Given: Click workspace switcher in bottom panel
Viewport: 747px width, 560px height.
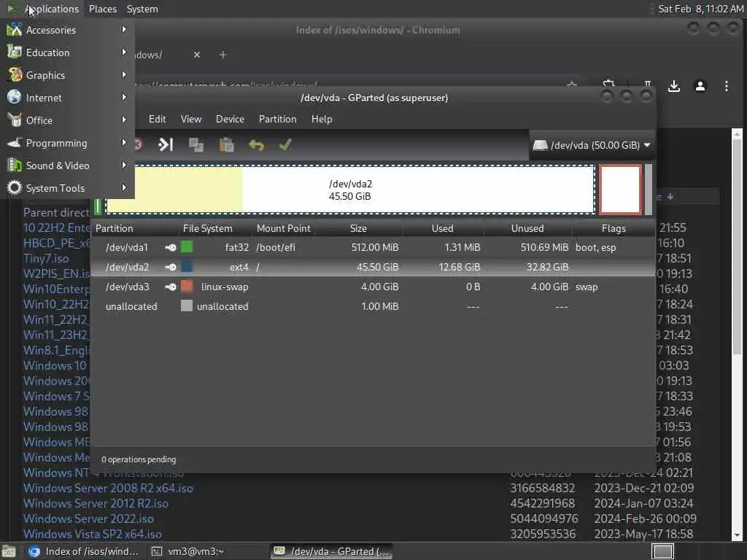Looking at the screenshot, I should click(x=662, y=551).
